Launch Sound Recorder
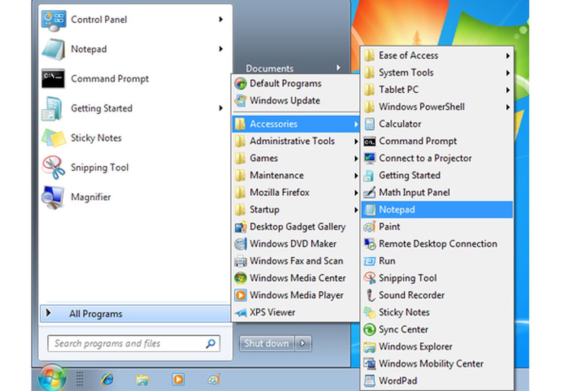The image size is (588, 391). point(412,295)
